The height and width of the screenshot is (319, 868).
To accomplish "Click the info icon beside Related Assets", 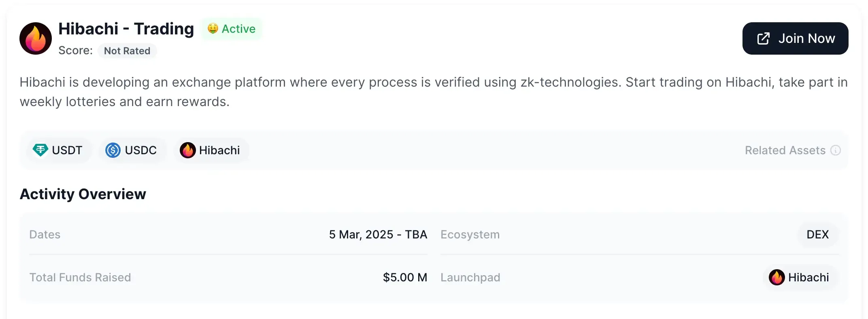I will click(836, 150).
